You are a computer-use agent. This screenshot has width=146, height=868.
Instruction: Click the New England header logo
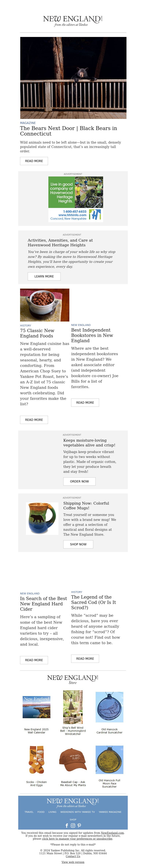(x=73, y=20)
